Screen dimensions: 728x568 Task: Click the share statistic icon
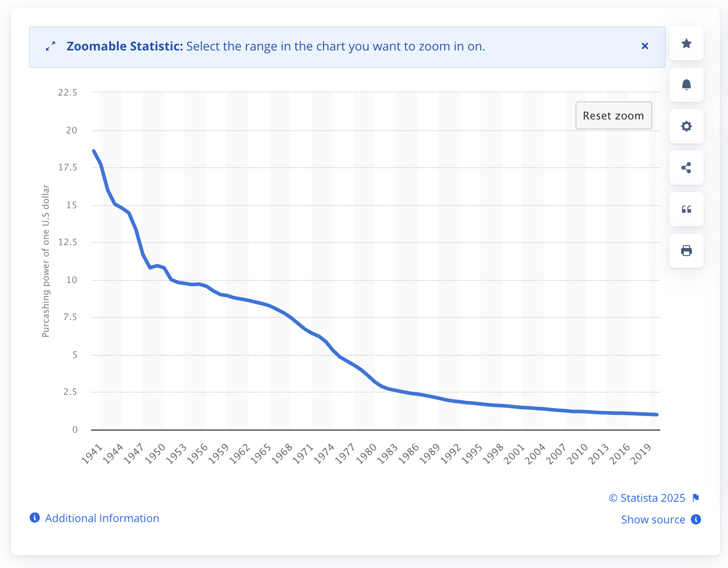click(x=686, y=168)
